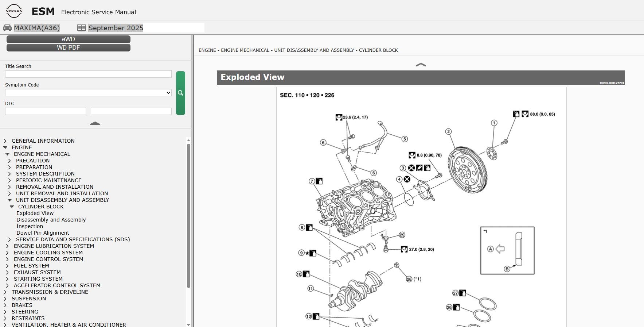This screenshot has width=644, height=327.
Task: Expand PREPARATION tree node
Action: point(9,167)
